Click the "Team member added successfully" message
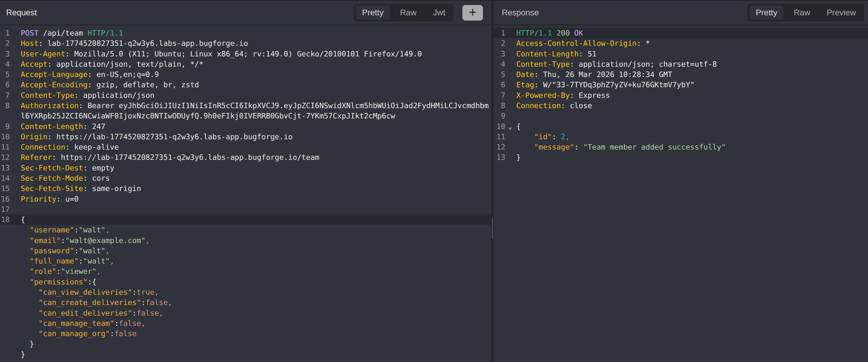The width and height of the screenshot is (868, 362). coord(654,147)
